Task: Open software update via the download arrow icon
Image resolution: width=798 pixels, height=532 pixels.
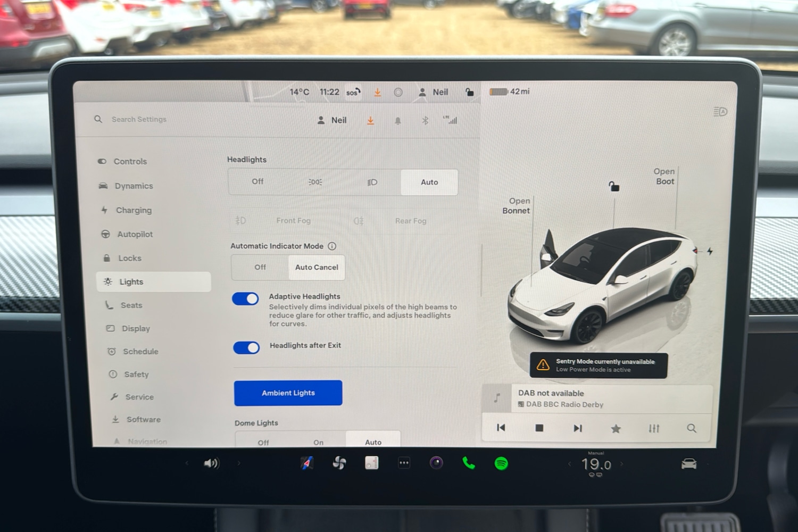Action: click(x=370, y=120)
